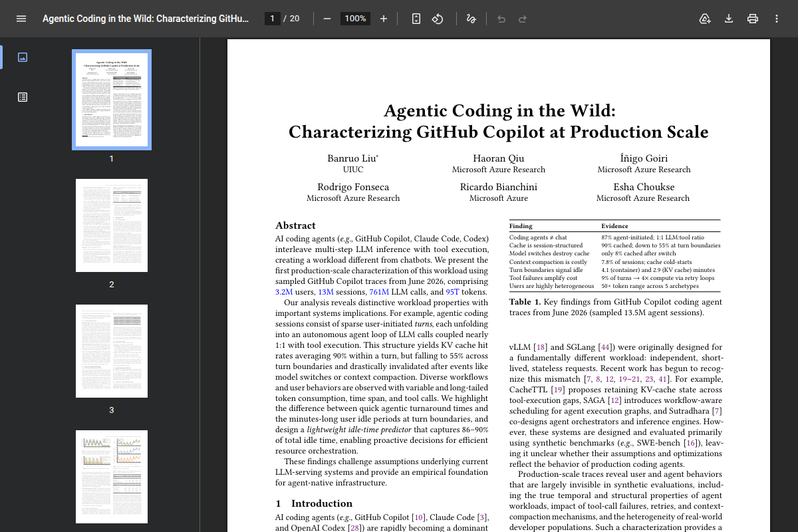The image size is (798, 532).
Task: Select the page 1 thumbnail
Action: pyautogui.click(x=112, y=100)
